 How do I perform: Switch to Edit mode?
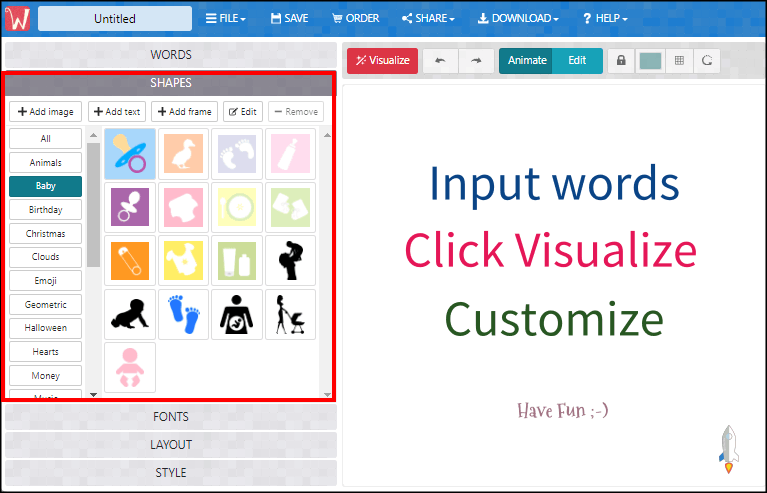click(x=577, y=61)
